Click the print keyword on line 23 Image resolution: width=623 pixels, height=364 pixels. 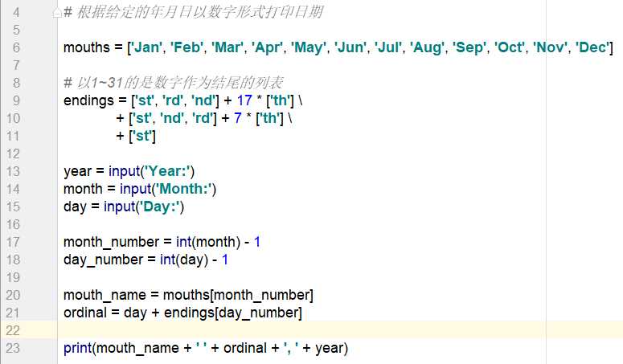pos(78,348)
